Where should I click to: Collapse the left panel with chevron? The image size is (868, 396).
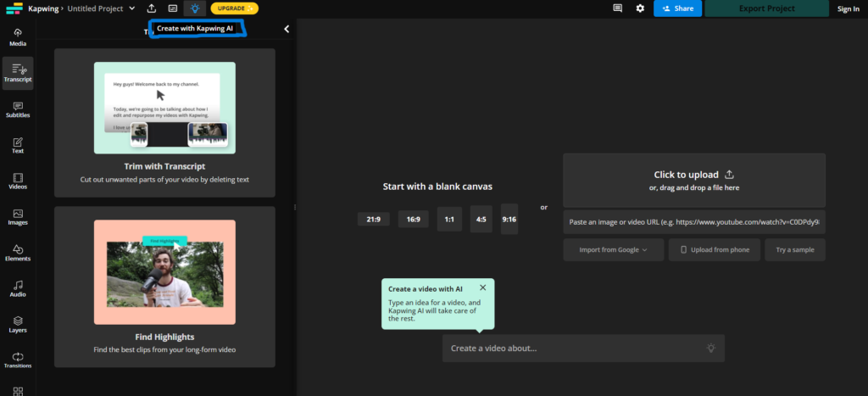[287, 30]
